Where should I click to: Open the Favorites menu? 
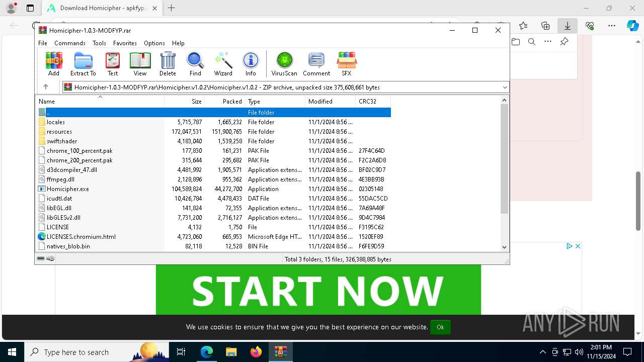click(x=125, y=43)
